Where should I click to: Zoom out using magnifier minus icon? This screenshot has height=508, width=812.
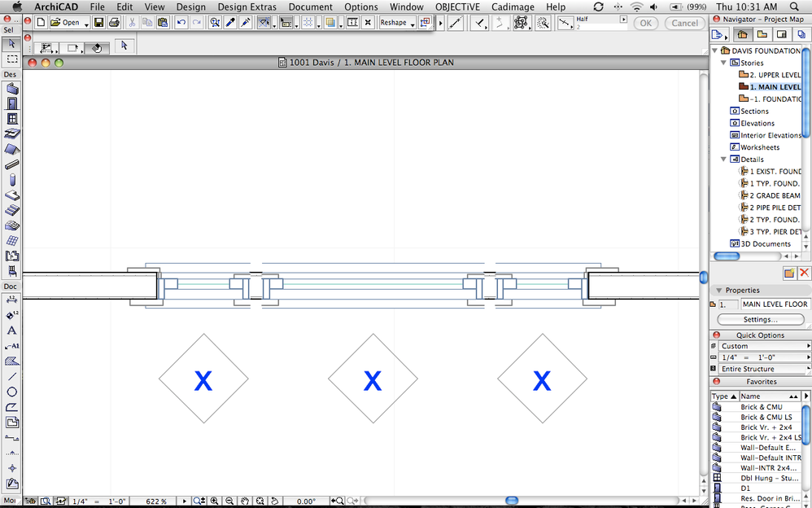(x=229, y=501)
